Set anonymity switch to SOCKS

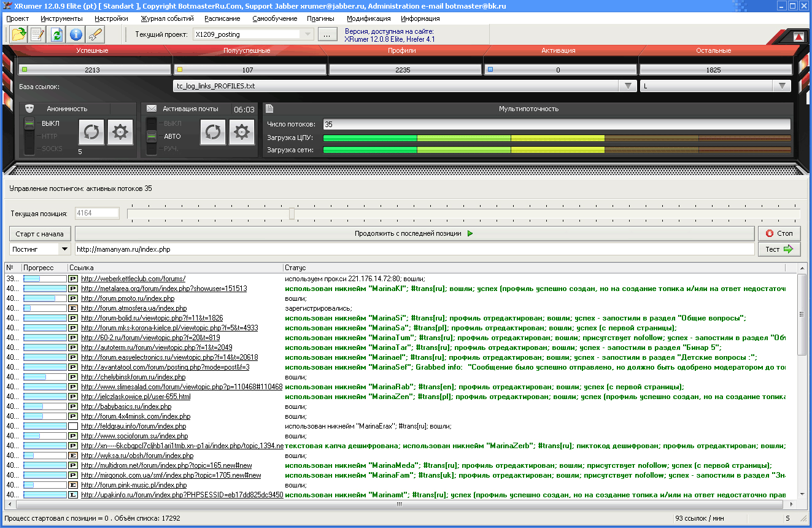[x=52, y=149]
